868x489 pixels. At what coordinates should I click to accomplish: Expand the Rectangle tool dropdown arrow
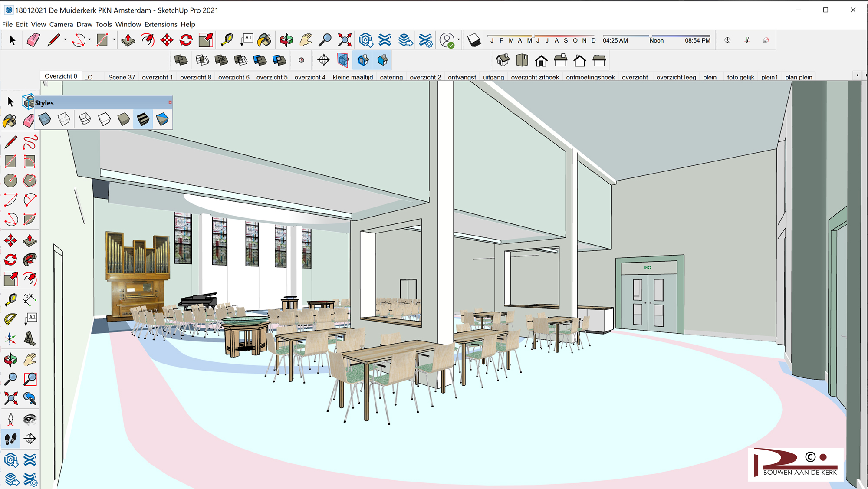coord(114,40)
